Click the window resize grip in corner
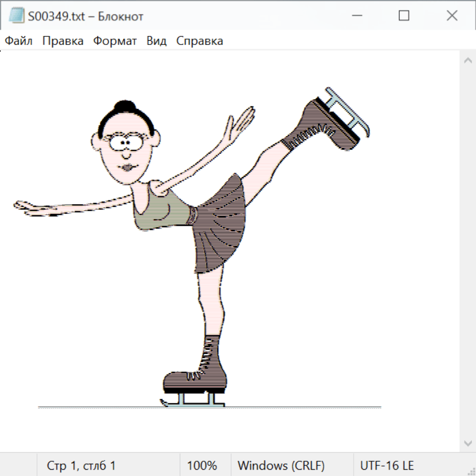This screenshot has height=476, width=476. tap(471, 471)
